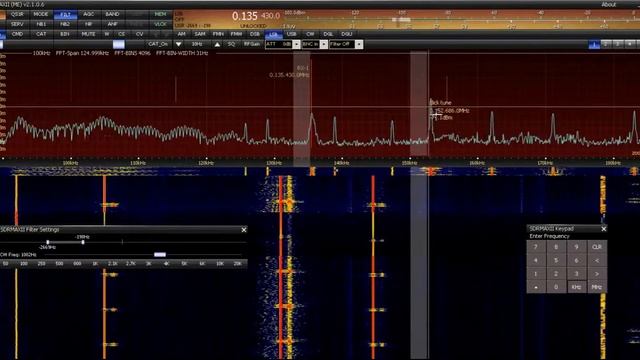Image resolution: width=640 pixels, height=360 pixels.
Task: Click keypad digit 5
Action: [x=556, y=260]
